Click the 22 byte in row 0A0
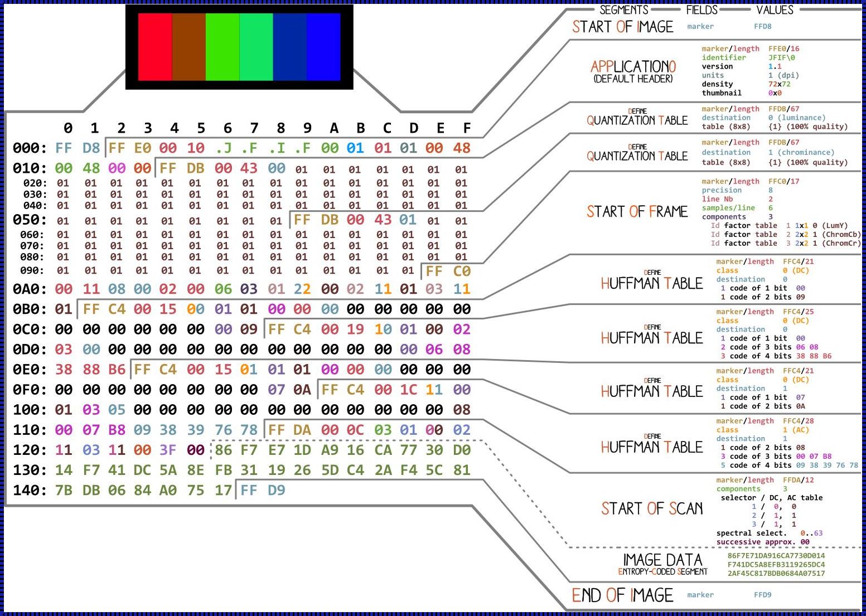 click(302, 289)
